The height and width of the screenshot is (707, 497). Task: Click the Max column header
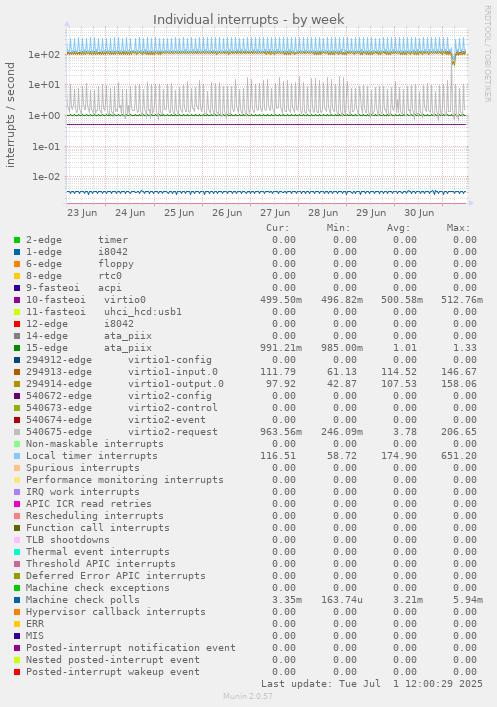click(458, 228)
